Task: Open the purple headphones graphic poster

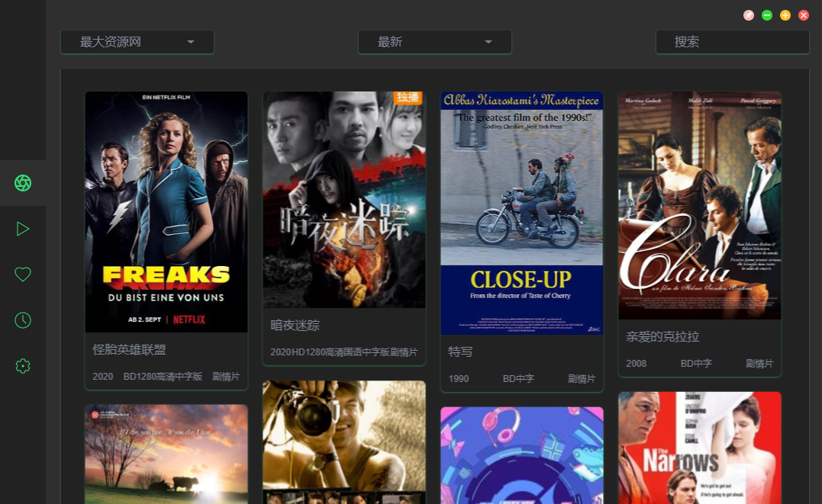Action: pyautogui.click(x=521, y=455)
